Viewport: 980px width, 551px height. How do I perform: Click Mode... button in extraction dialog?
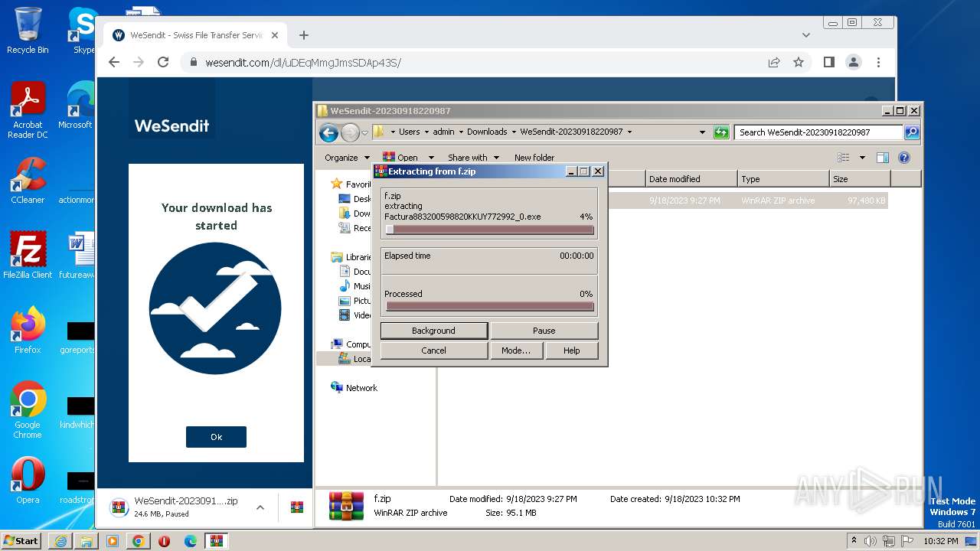[x=516, y=350]
